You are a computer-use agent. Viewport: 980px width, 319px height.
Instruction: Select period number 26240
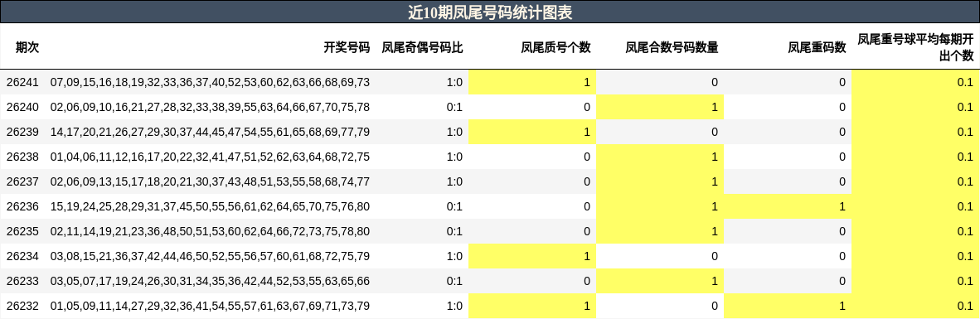tap(22, 107)
